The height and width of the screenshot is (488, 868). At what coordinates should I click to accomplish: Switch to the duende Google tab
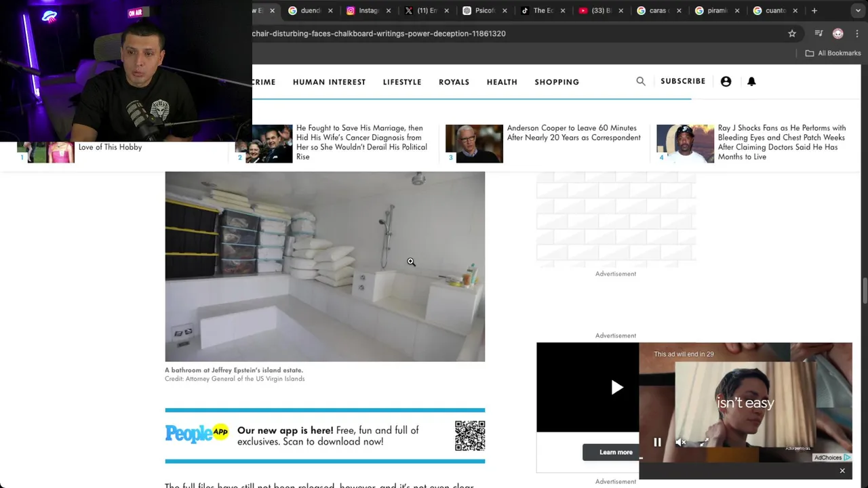point(311,10)
